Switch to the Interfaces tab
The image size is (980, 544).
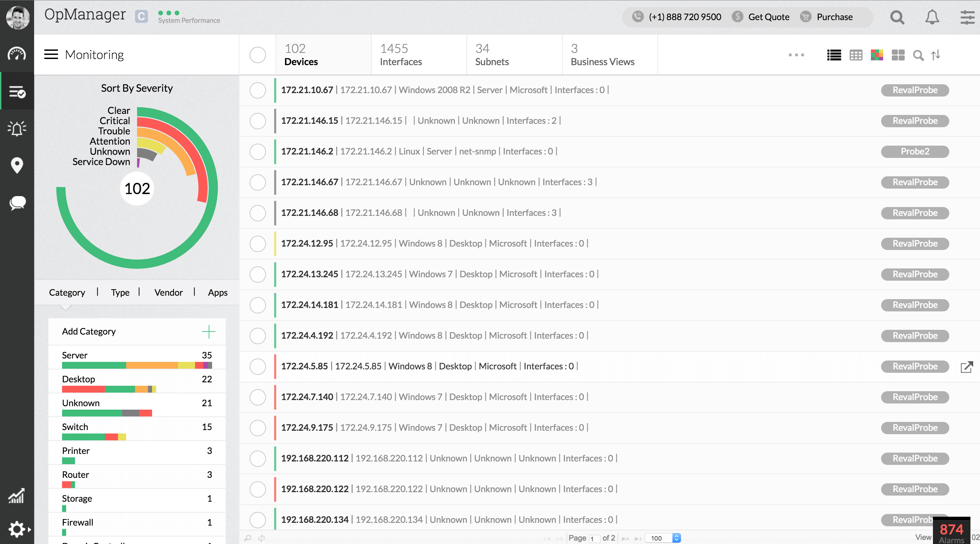coord(401,55)
